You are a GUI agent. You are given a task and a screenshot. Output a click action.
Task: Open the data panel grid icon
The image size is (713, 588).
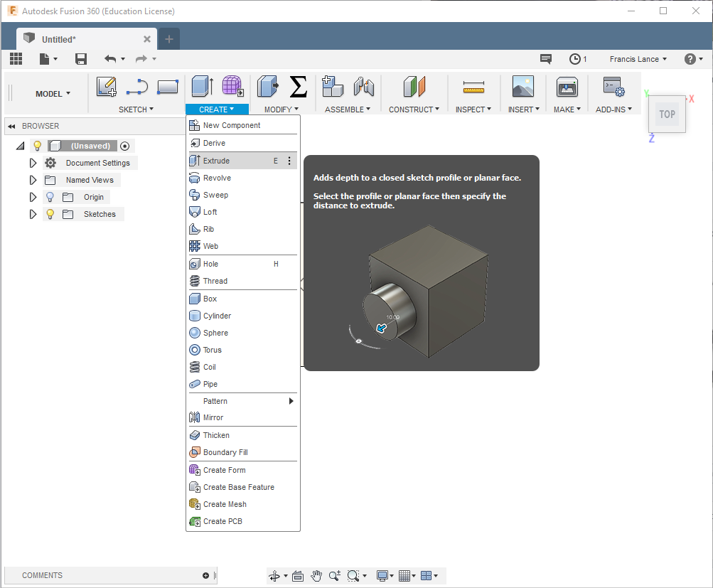coord(16,59)
